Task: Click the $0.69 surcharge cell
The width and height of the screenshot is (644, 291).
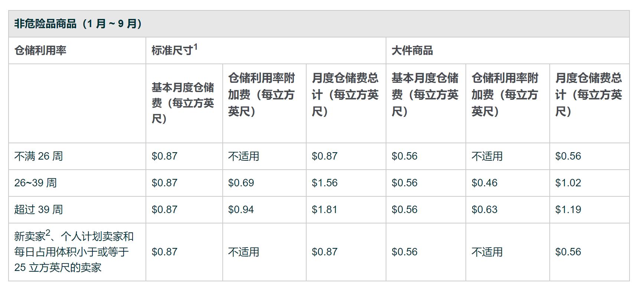Action: coord(241,183)
